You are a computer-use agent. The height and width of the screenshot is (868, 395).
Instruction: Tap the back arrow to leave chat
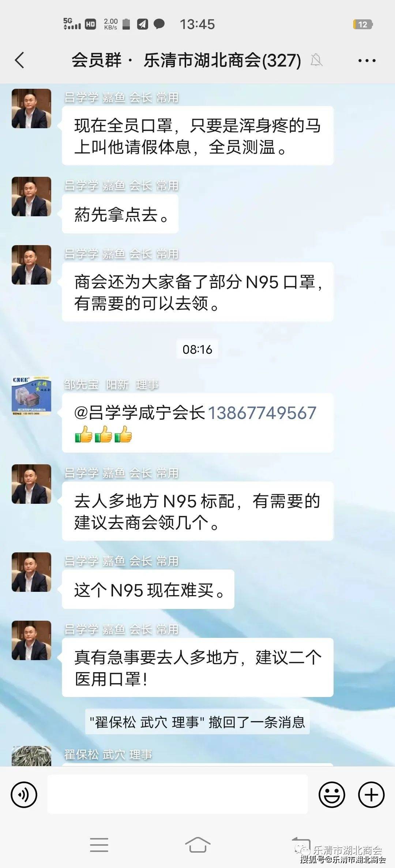[x=20, y=60]
